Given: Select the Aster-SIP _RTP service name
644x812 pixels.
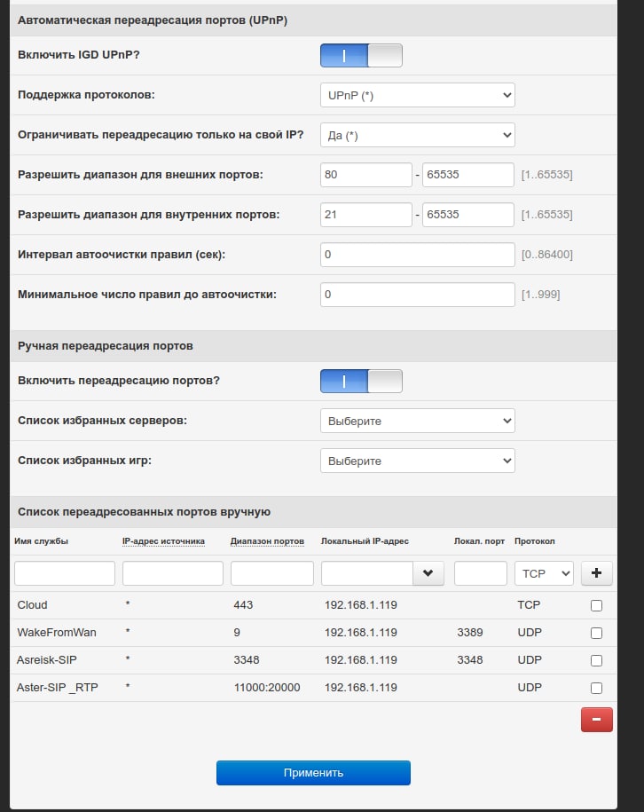Looking at the screenshot, I should click(x=57, y=688).
